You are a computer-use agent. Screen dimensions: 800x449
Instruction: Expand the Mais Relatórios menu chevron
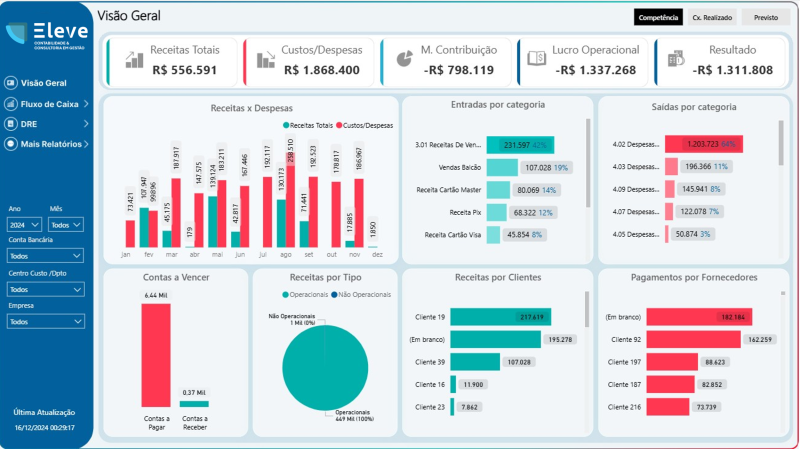pos(87,144)
